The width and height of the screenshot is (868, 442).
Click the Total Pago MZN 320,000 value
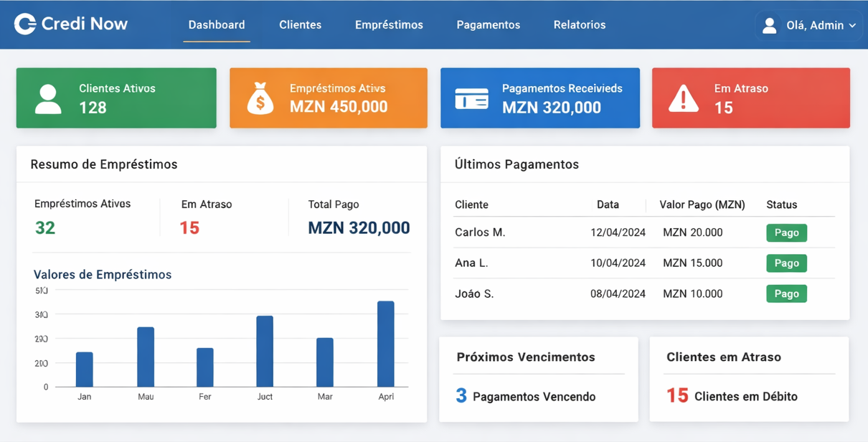click(359, 228)
